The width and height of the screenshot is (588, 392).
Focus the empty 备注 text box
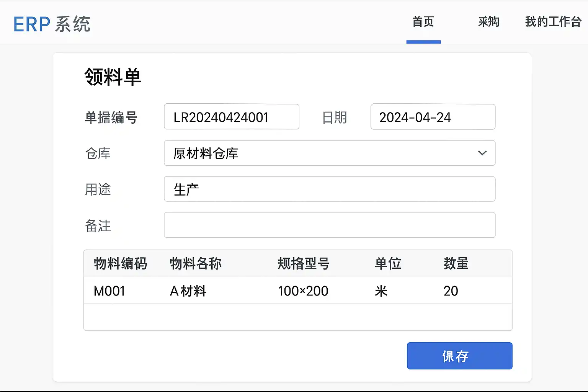click(x=329, y=225)
